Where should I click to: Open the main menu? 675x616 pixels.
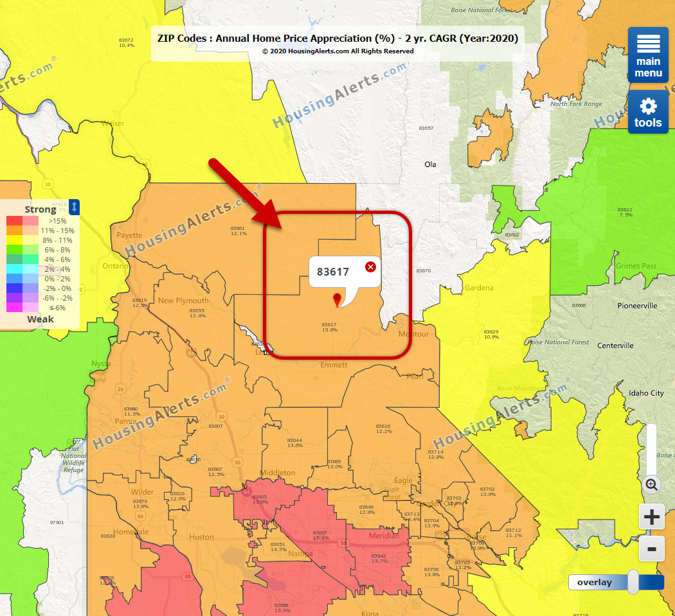pyautogui.click(x=648, y=55)
